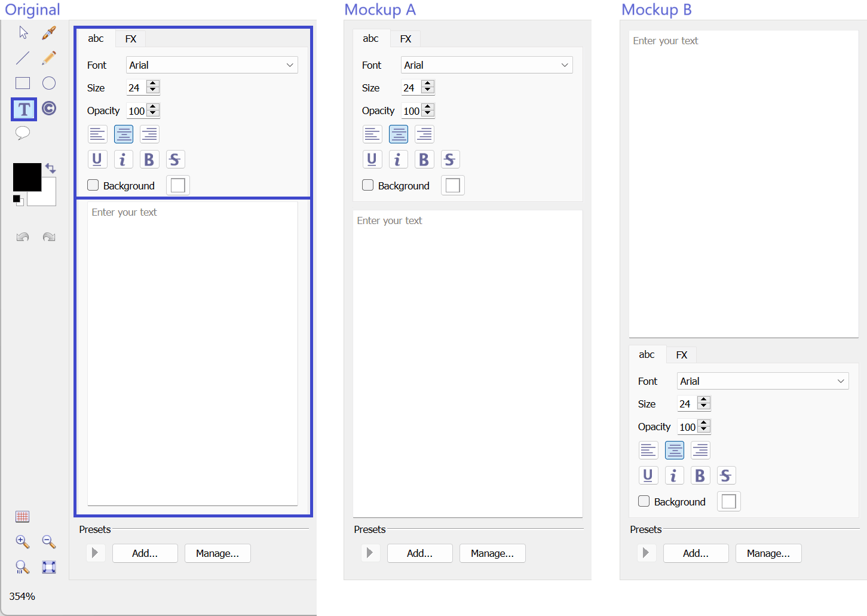Click Manage... button in Mockup B

(768, 553)
